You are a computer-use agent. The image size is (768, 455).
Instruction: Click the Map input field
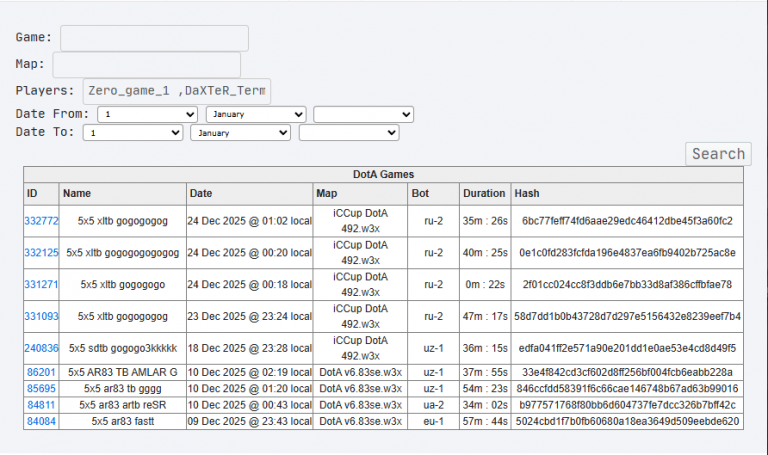(x=146, y=65)
